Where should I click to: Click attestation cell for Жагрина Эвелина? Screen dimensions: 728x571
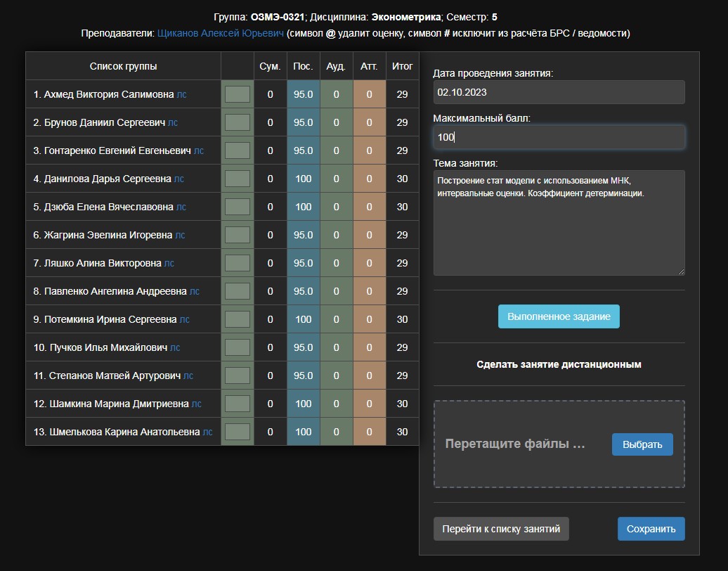[369, 235]
